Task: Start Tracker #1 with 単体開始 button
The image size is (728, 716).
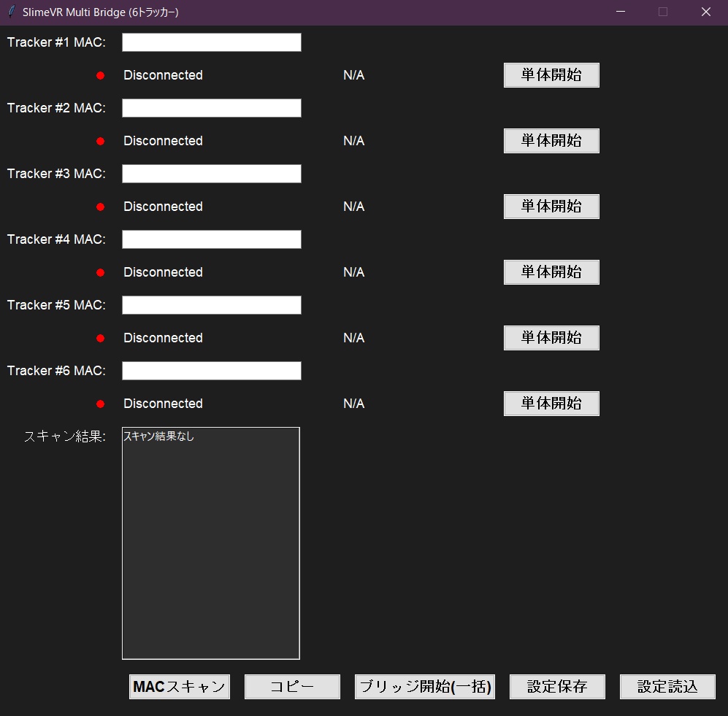Action: (x=551, y=75)
